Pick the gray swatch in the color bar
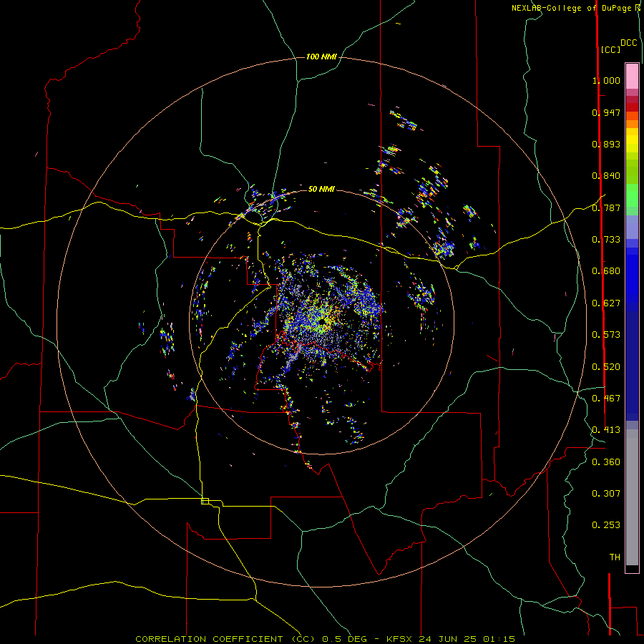Screen dimensions: 644x644 click(x=632, y=497)
